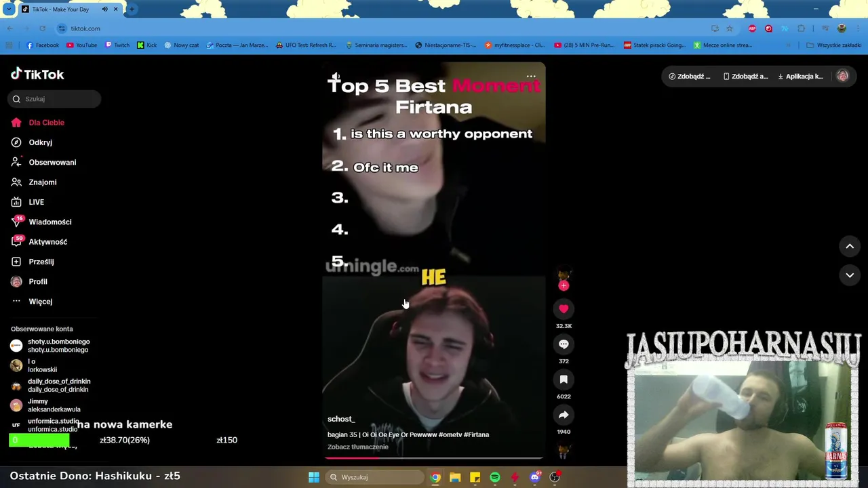Click the #ometv hashtag
The height and width of the screenshot is (488, 868).
450,435
